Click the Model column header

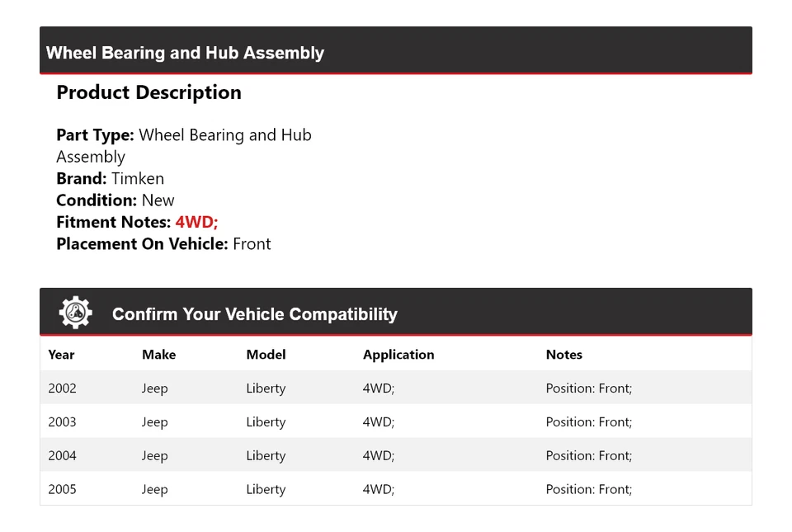(266, 355)
